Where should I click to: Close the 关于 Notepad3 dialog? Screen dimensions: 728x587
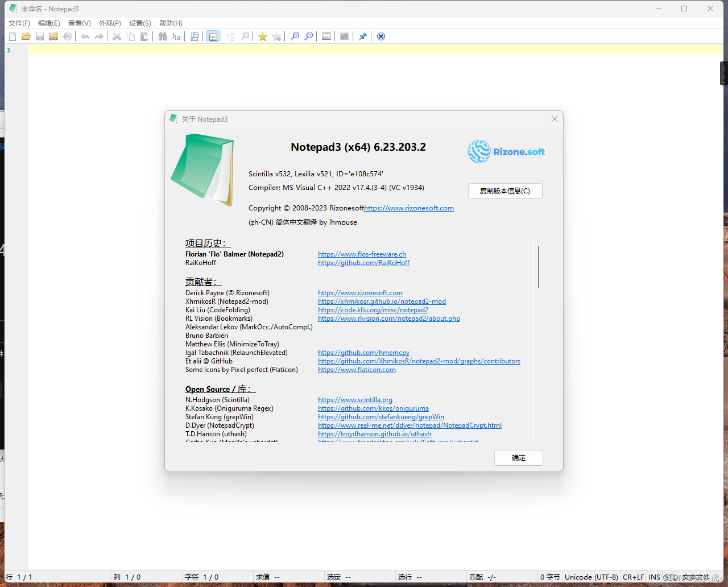point(555,119)
